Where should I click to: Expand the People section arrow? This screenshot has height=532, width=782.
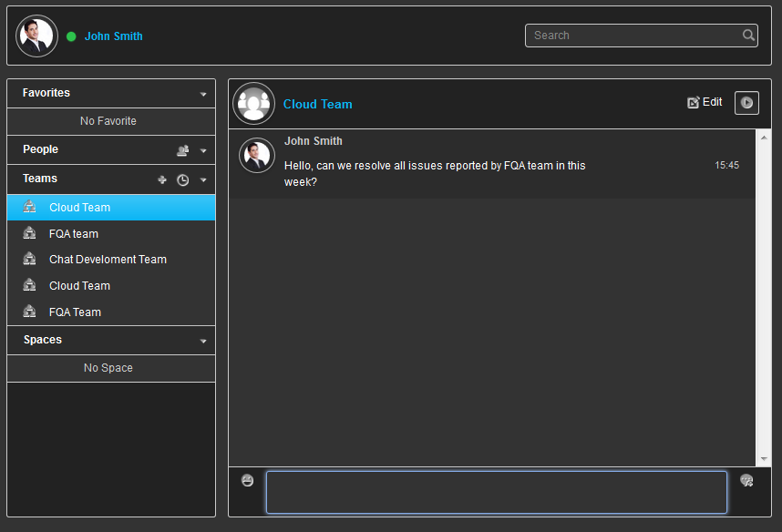203,150
